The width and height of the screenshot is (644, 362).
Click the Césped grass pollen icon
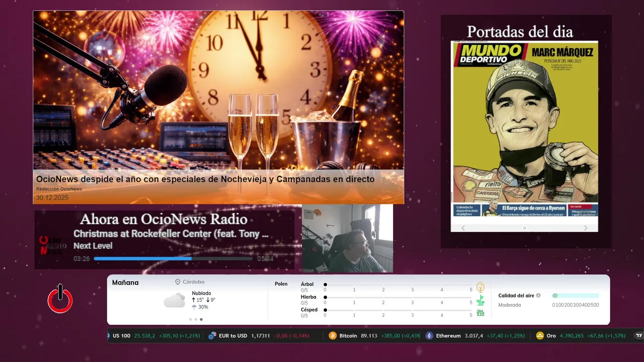[x=480, y=313]
